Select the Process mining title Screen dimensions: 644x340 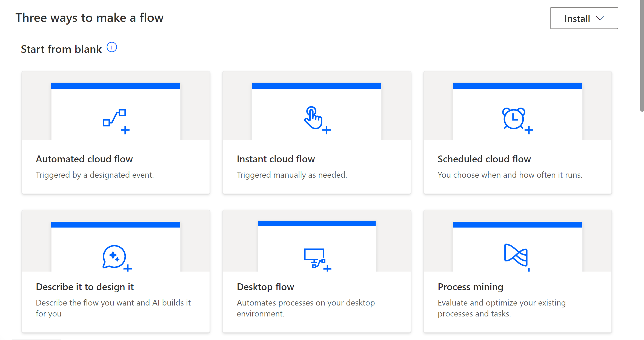click(x=470, y=287)
